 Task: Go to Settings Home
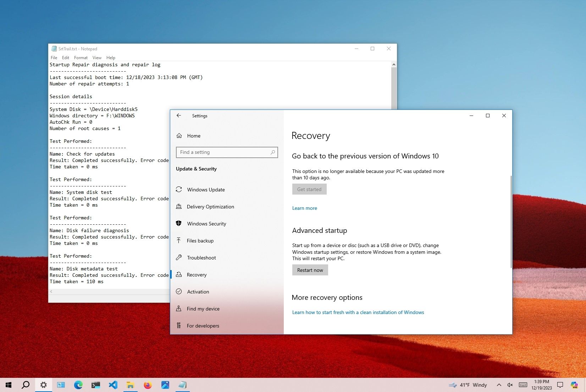pos(193,136)
